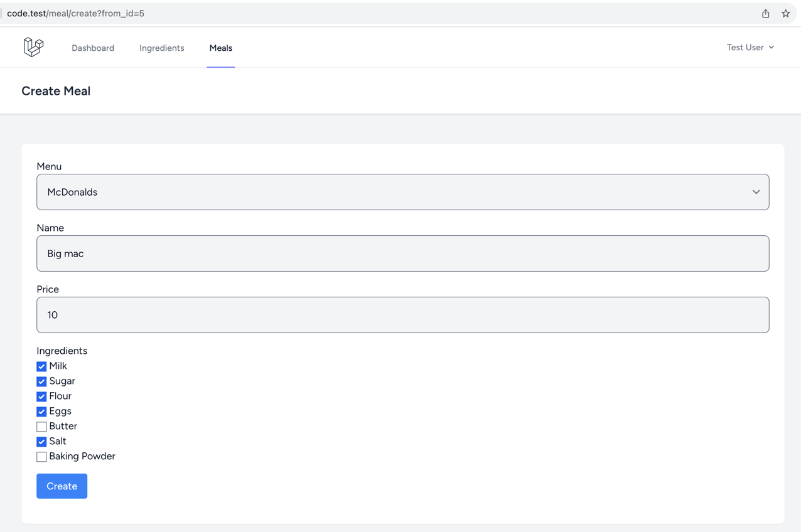801x532 pixels.
Task: Click the Price field label
Action: pyautogui.click(x=48, y=289)
